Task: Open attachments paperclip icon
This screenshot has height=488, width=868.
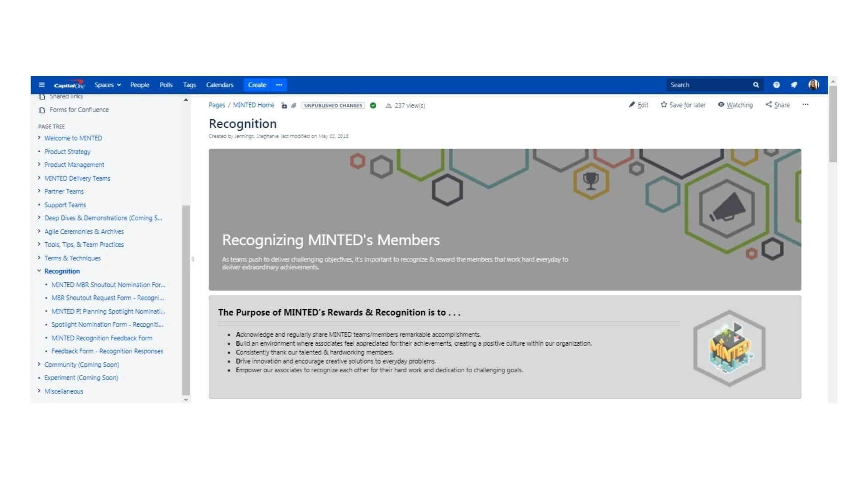Action: 293,106
